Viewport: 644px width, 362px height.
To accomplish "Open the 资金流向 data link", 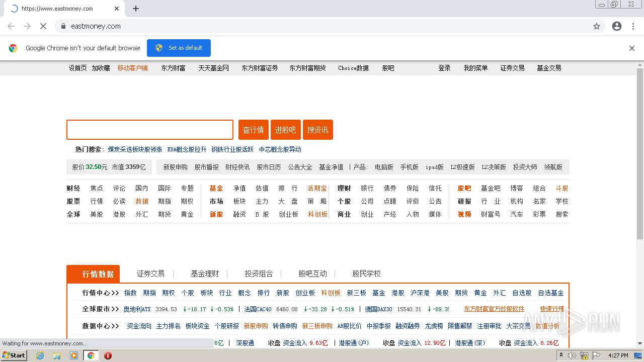I will pos(139,326).
